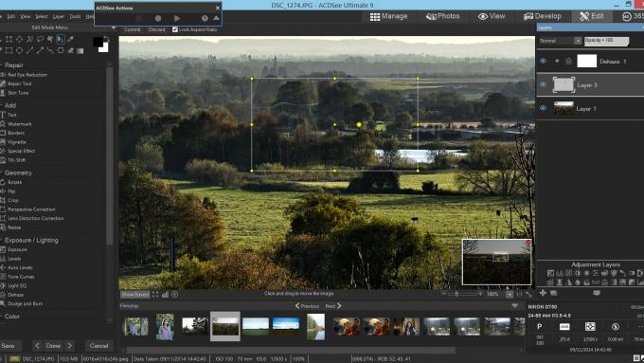Click the stop button in ACDSee Actions

139,19
